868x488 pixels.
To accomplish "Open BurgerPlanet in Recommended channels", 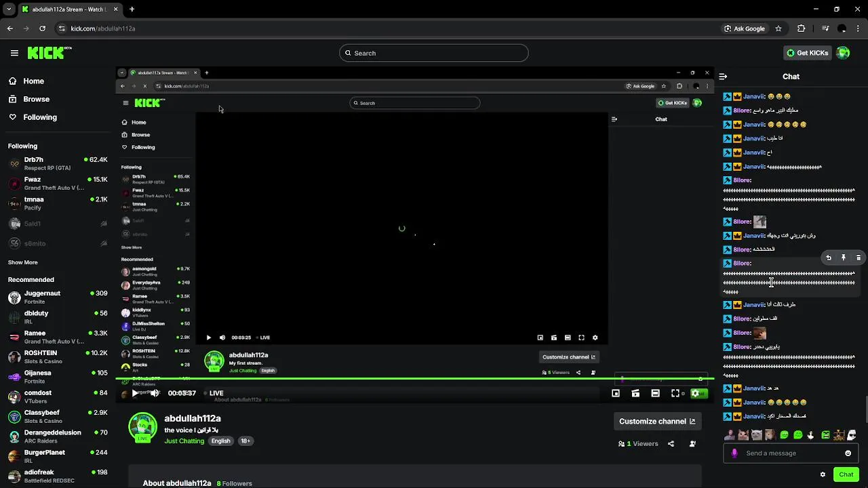I will [58, 456].
